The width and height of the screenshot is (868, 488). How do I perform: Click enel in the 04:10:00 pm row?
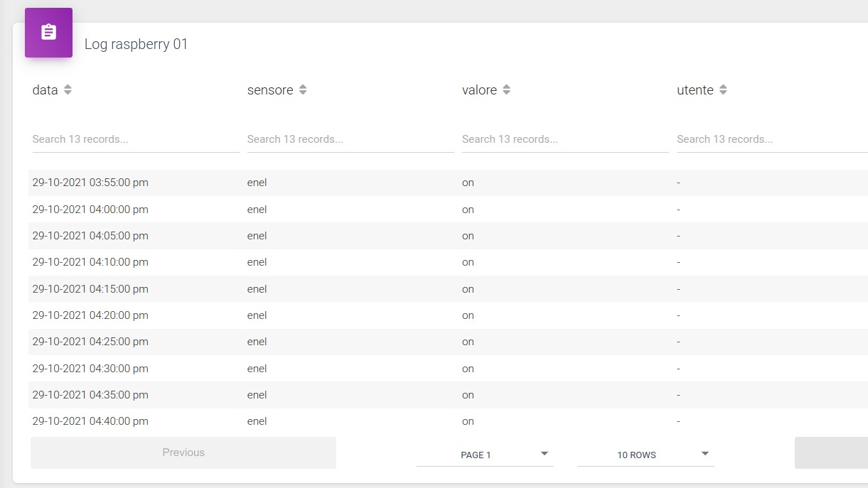click(257, 262)
